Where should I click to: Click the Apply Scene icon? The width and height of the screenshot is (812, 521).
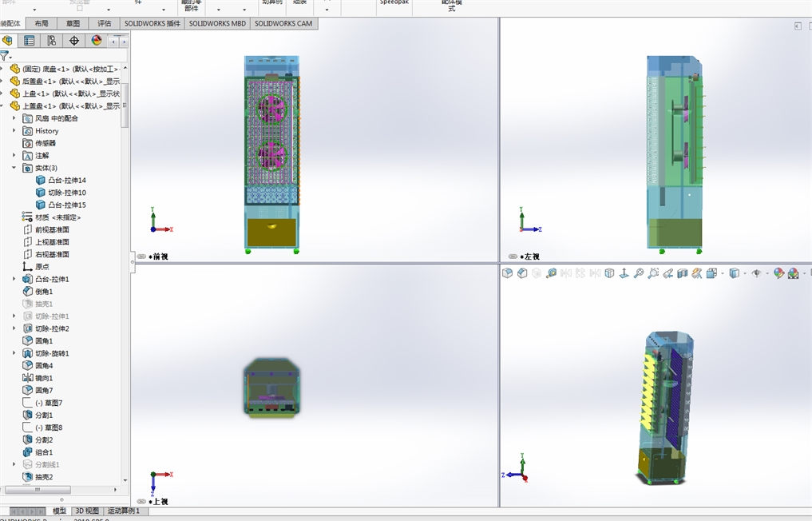[794, 272]
